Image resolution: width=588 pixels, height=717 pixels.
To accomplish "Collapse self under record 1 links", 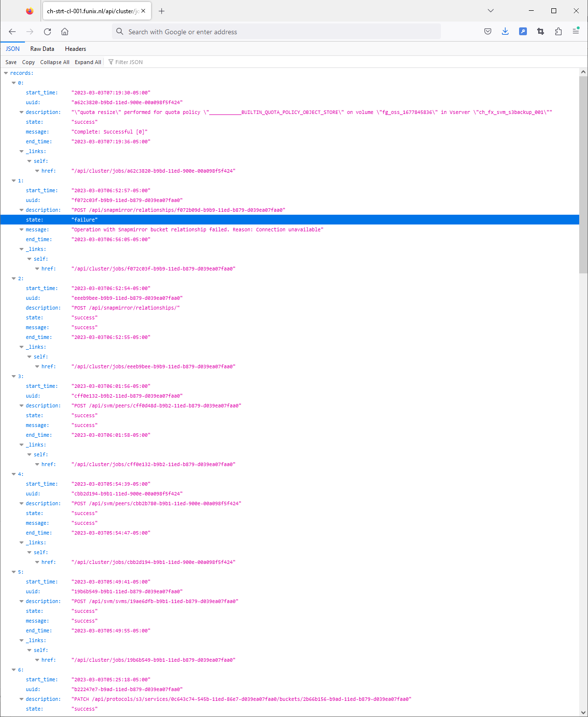I will pos(29,259).
